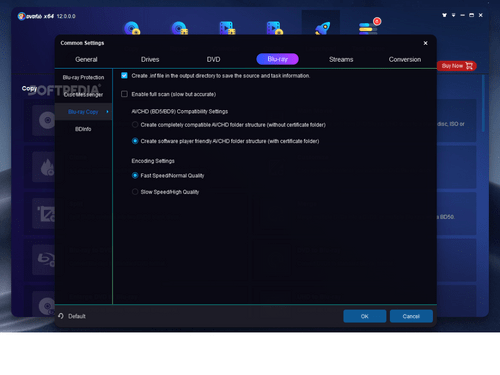Select Blu-ray Copy in sidebar
Image resolution: width=500 pixels, height=375 pixels.
point(83,112)
